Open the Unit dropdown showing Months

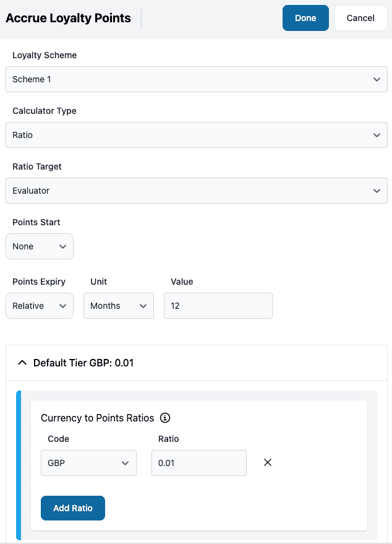coord(118,306)
